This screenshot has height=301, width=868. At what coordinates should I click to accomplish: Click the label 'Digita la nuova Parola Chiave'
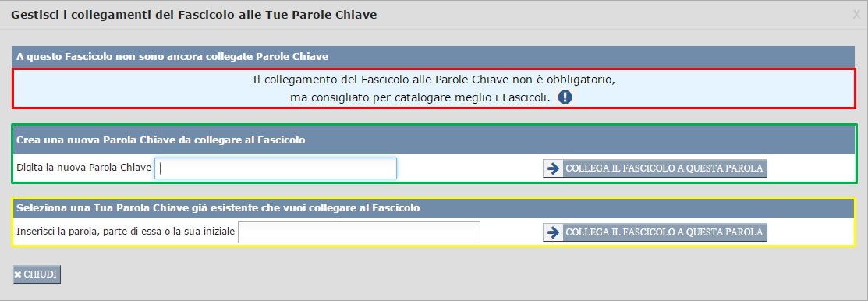(x=84, y=168)
